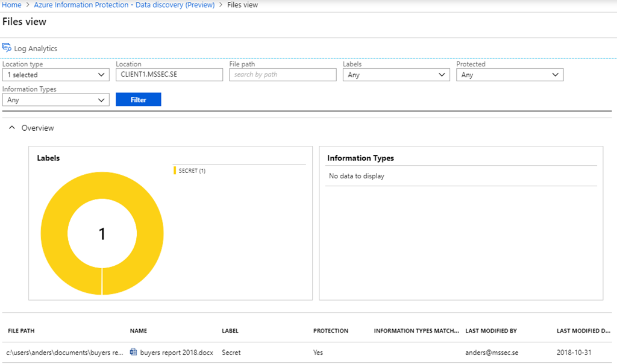617x364 pixels.
Task: Open the Labels filter dropdown
Action: (396, 75)
